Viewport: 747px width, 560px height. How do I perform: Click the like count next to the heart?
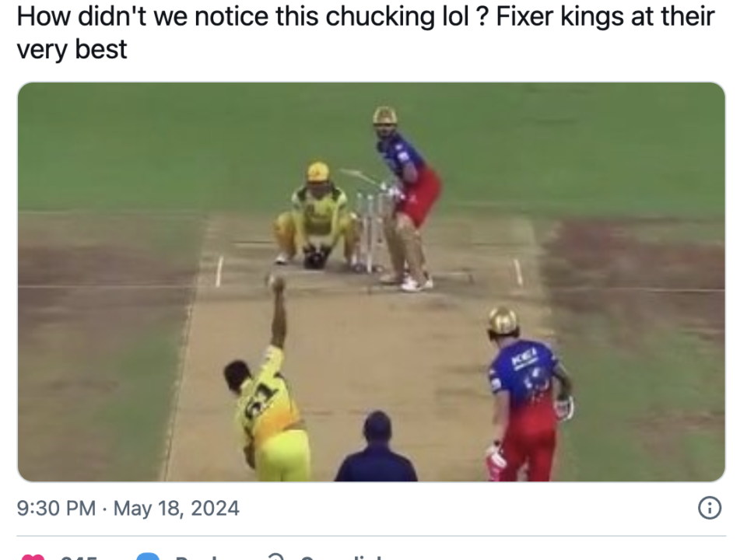[x=79, y=557]
